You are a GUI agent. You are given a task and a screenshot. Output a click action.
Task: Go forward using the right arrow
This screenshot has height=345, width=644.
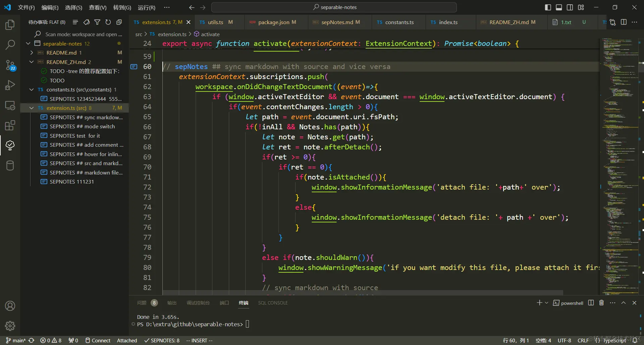tap(203, 7)
